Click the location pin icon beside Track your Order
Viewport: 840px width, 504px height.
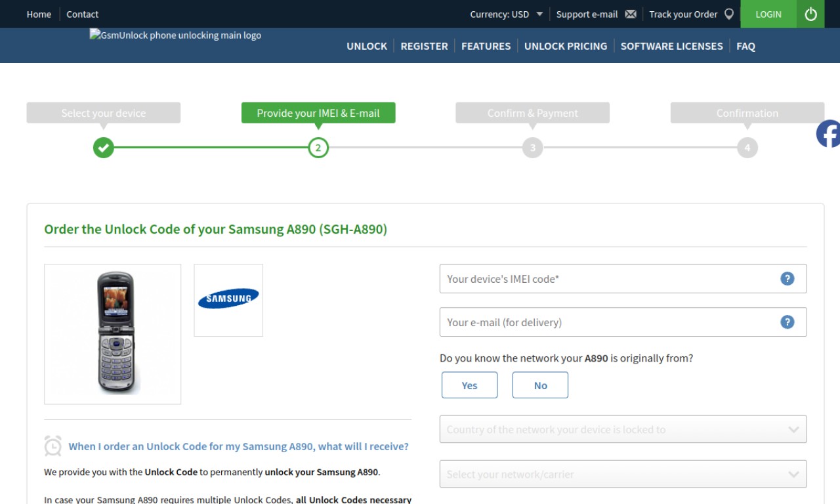[728, 14]
